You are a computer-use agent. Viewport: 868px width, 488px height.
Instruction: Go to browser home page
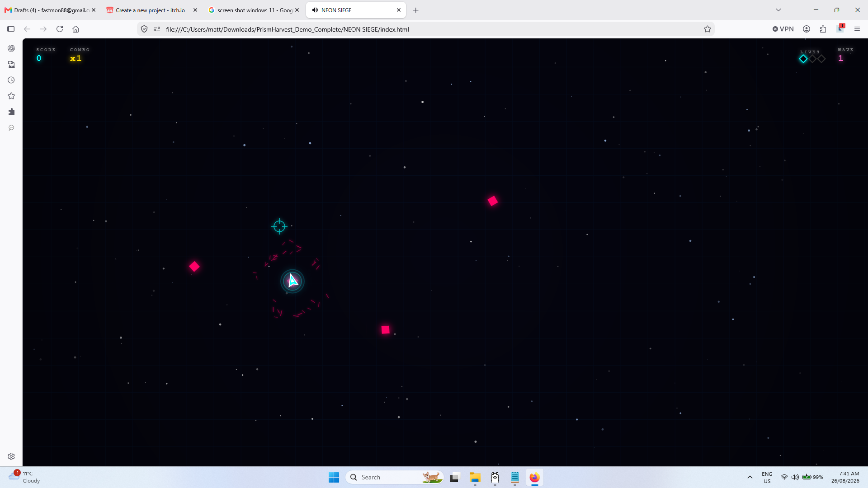click(75, 29)
